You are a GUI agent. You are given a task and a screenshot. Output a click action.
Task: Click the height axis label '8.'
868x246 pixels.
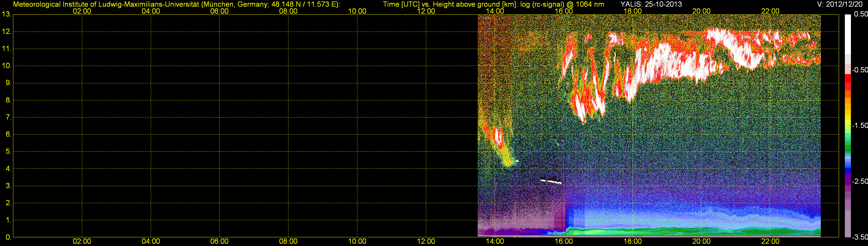(8, 100)
